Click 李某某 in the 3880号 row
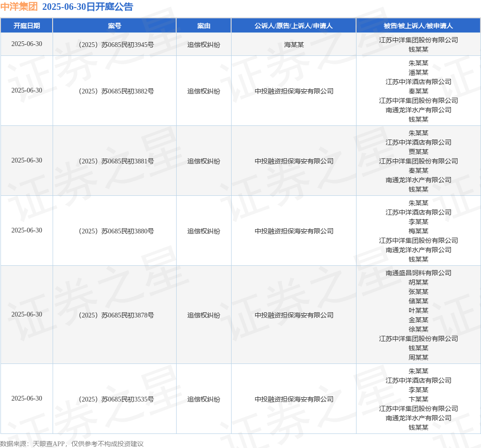The height and width of the screenshot is (448, 481). 419,221
